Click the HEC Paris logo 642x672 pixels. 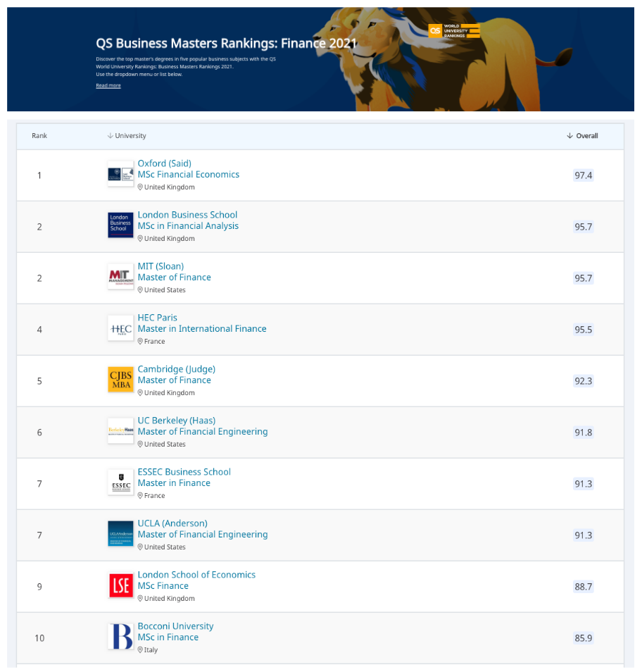(121, 328)
